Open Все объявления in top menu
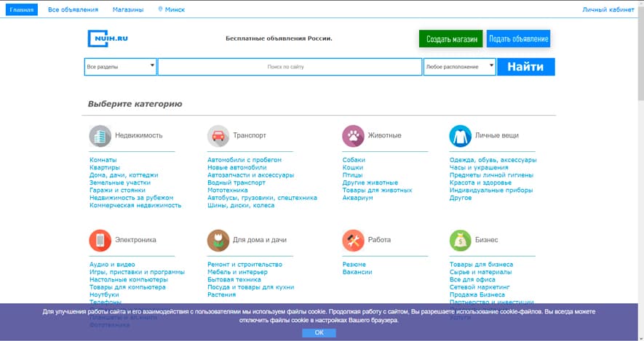The height and width of the screenshot is (341, 644). pos(73,9)
